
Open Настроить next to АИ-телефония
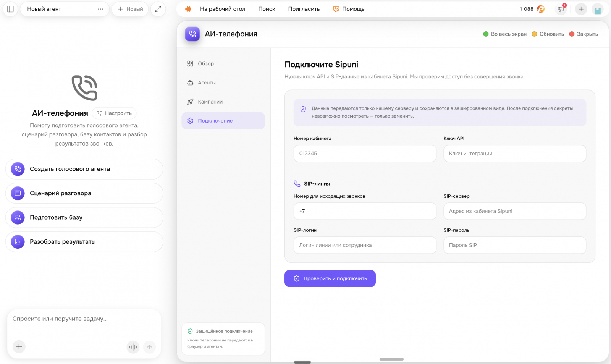[x=114, y=113]
